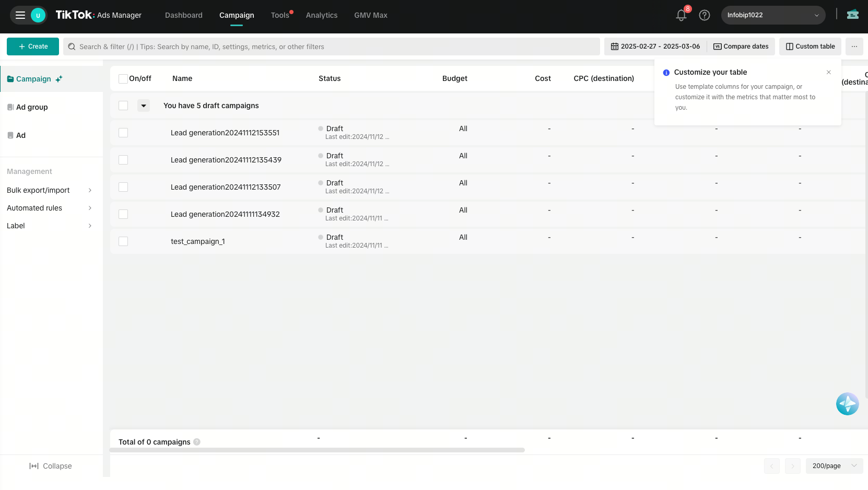Viewport: 868px width, 490px height.
Task: Click the calendar icon beside date range
Action: pos(615,46)
